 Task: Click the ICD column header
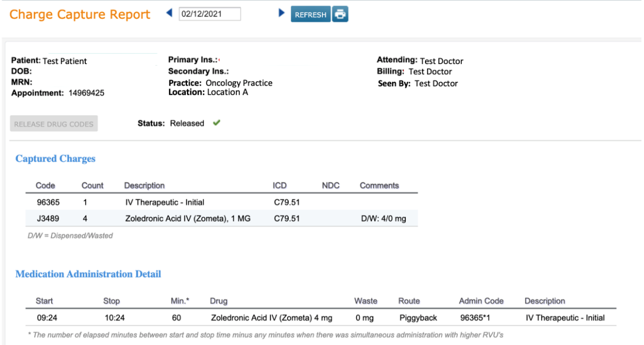(280, 186)
